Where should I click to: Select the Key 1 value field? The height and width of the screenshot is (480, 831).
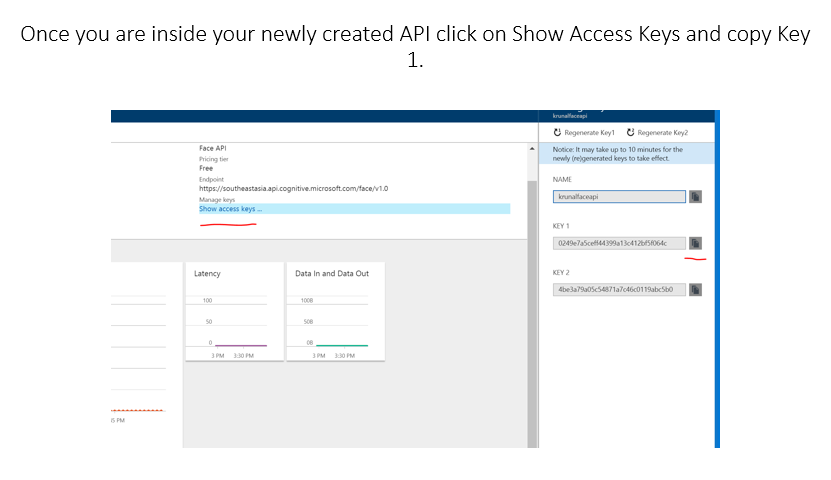(x=618, y=243)
